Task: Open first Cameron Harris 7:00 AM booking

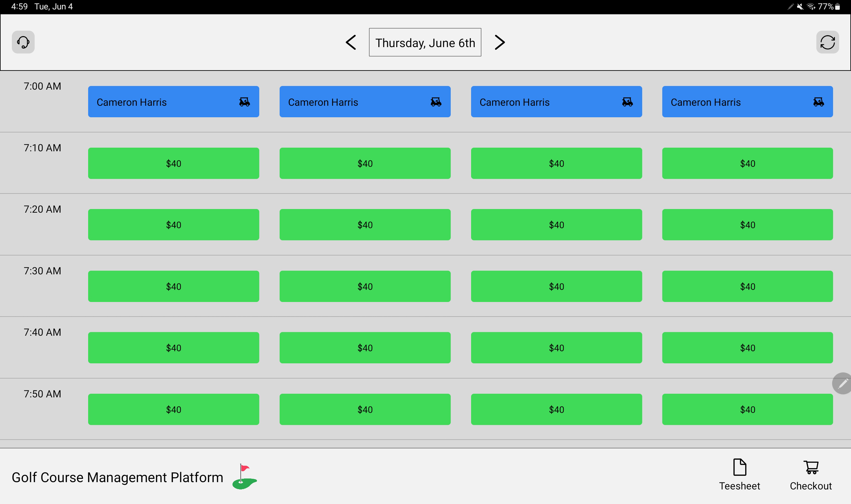Action: click(x=174, y=101)
